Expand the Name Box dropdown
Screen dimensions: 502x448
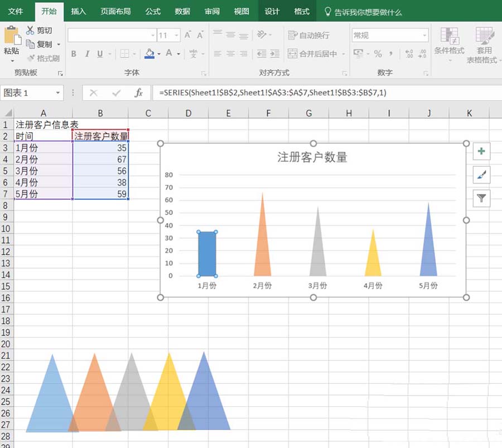point(57,93)
